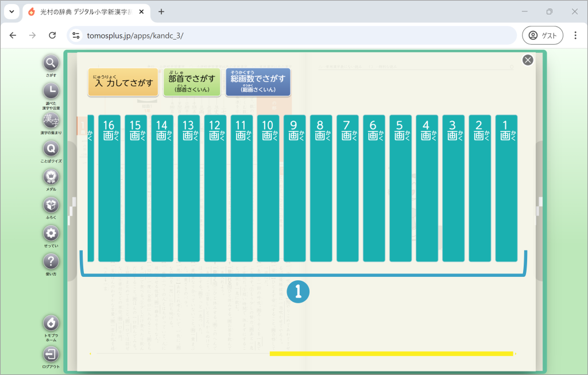Open site information icon in address bar
Image resolution: width=588 pixels, height=375 pixels.
coord(76,36)
